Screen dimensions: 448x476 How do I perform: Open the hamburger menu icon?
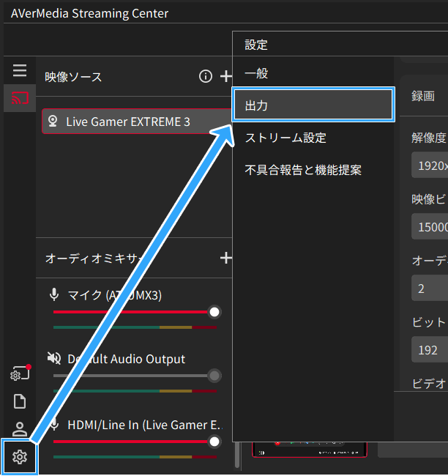20,70
